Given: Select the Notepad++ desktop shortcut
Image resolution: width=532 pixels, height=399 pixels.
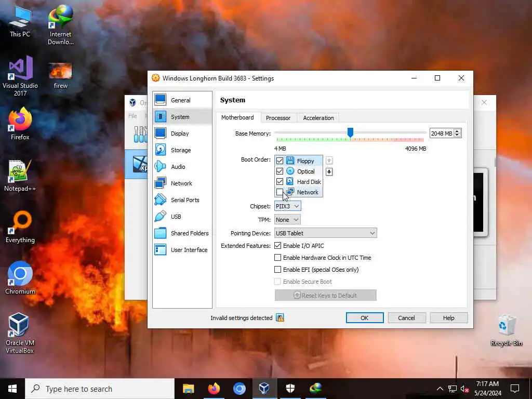Looking at the screenshot, I should pyautogui.click(x=20, y=176).
